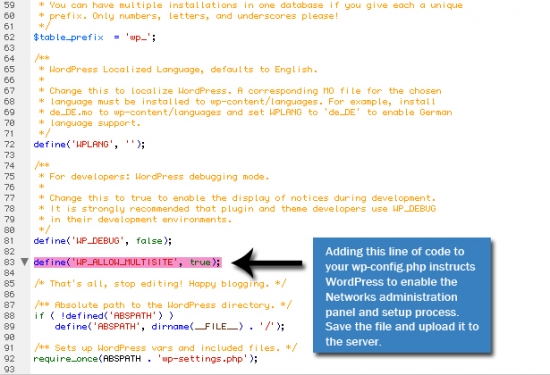Image resolution: width=550 pixels, height=375 pixels.
Task: Click the highlighted WP_ALLOW_MULTISITE define line
Action: pyautogui.click(x=127, y=262)
